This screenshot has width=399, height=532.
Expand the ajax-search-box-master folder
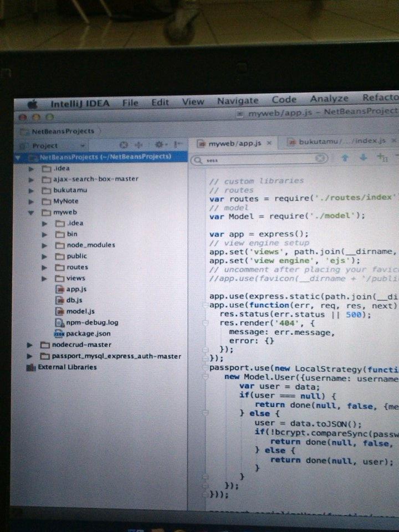coord(31,180)
